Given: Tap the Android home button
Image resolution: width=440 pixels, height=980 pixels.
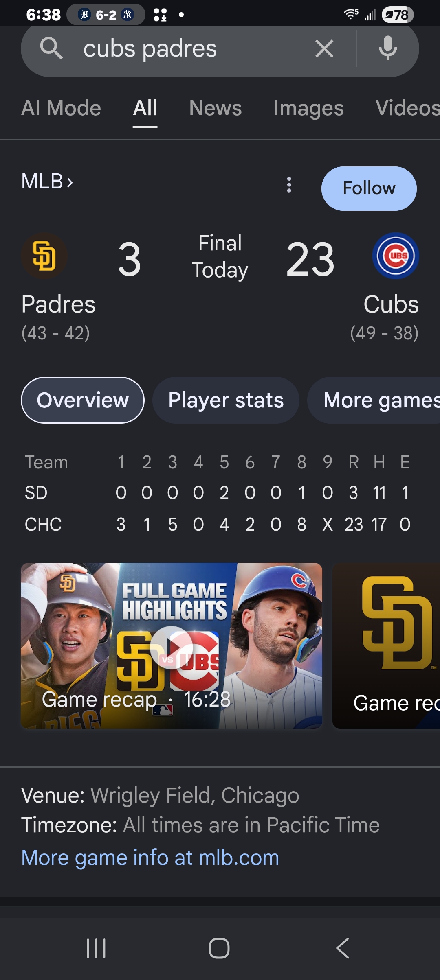Looking at the screenshot, I should point(219,948).
